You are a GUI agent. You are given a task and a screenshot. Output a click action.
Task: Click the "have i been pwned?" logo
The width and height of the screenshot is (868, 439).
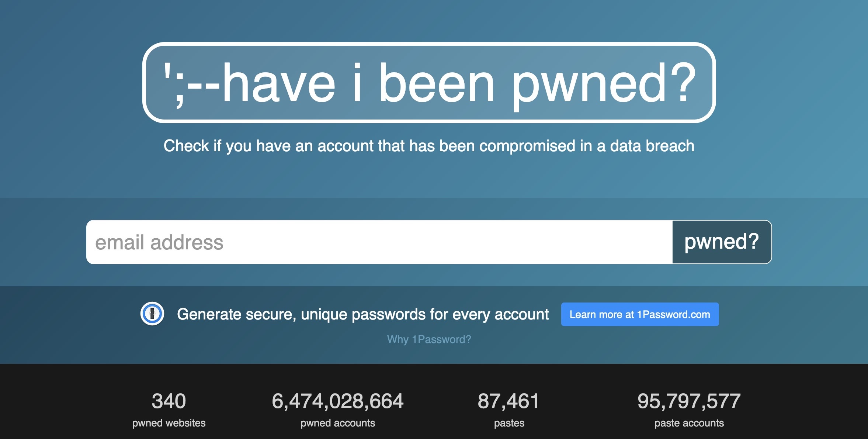point(429,83)
